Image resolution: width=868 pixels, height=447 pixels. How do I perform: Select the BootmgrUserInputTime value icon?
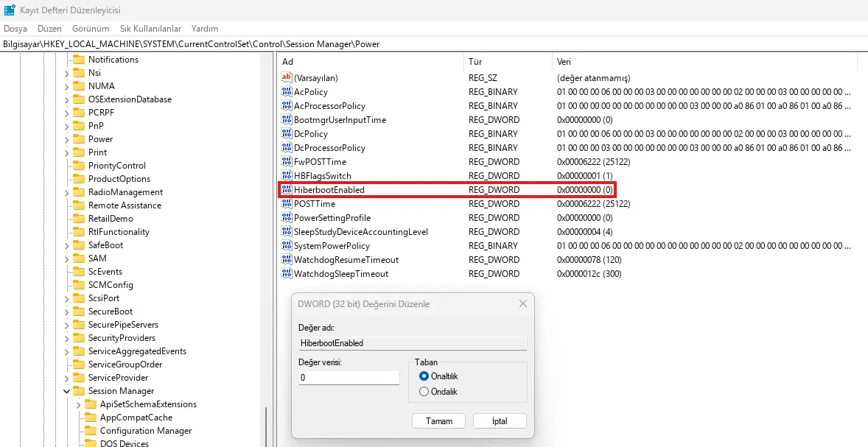[286, 119]
